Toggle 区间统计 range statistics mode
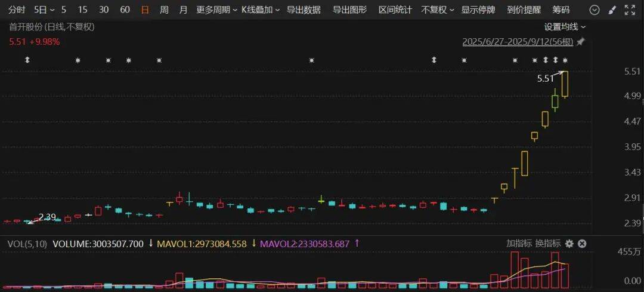Viewport: 644px width, 292px height. (395, 10)
